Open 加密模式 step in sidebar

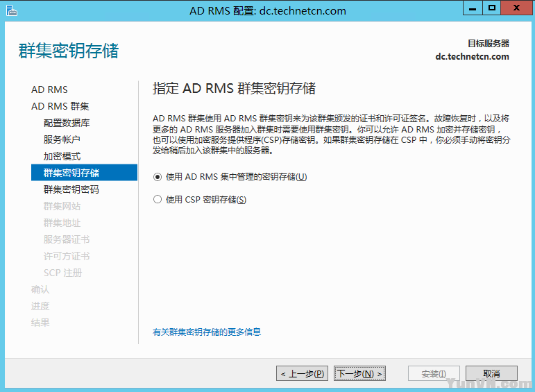[x=62, y=156]
